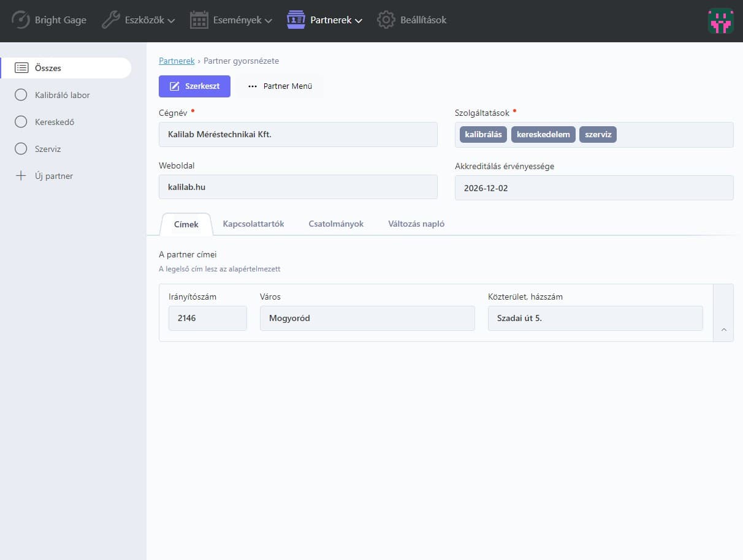Click the pencil icon on the Szerkeszt button
Image resolution: width=743 pixels, height=560 pixels.
click(x=174, y=86)
